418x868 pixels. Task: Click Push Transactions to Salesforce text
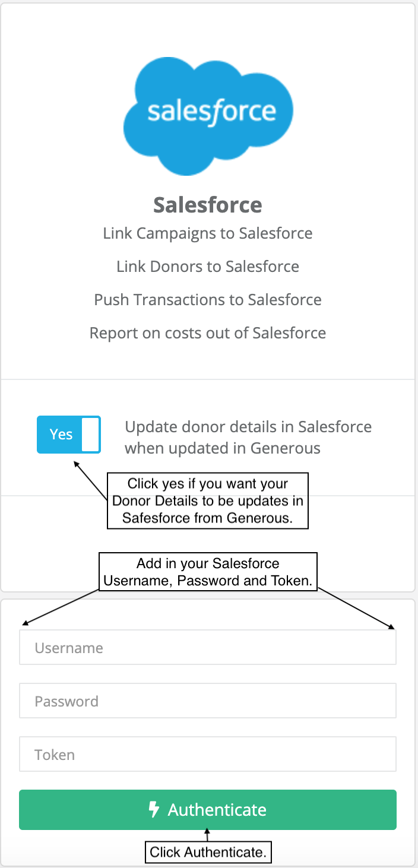[208, 300]
